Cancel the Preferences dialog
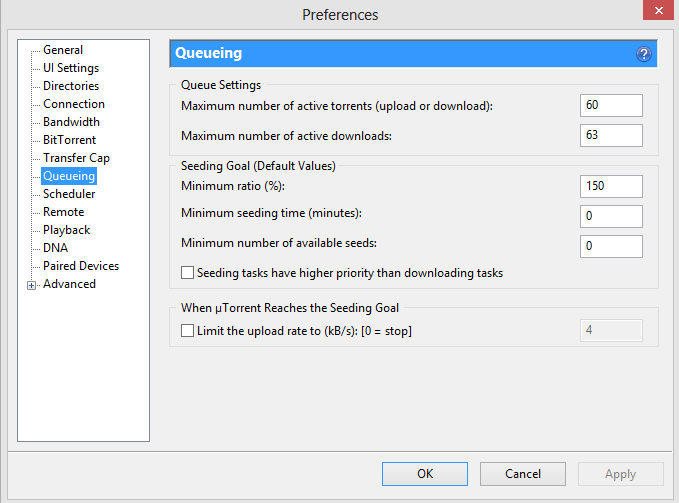679x503 pixels. [523, 474]
